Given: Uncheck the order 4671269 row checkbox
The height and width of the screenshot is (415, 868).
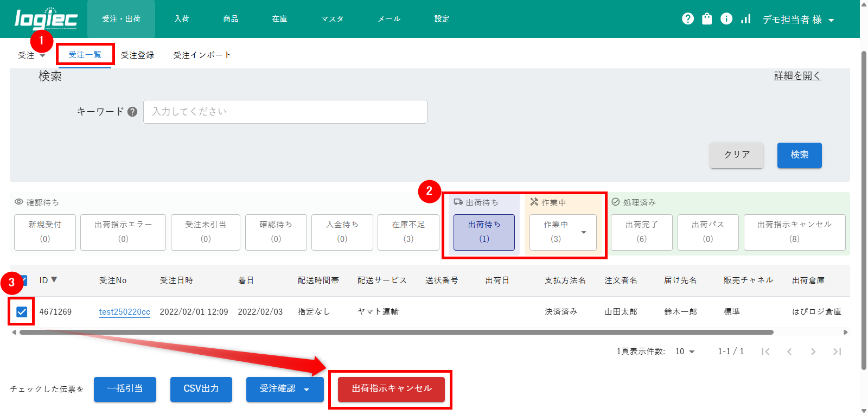Looking at the screenshot, I should tap(22, 312).
